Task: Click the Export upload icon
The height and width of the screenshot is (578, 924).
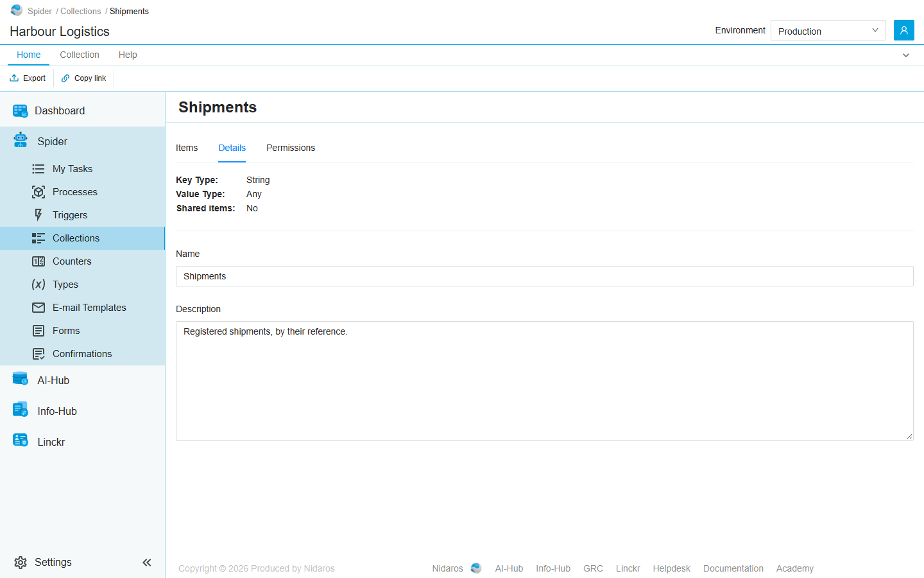Action: coord(14,78)
